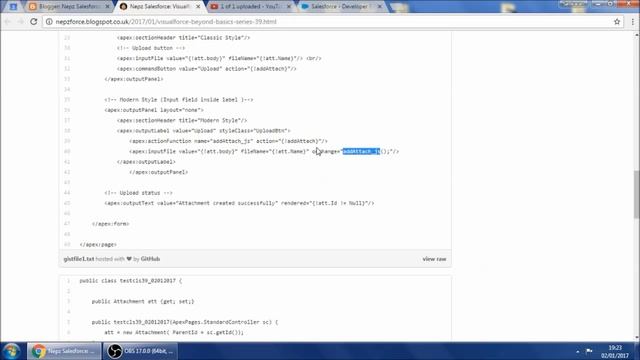Close the YouTube uploaded tab
The image size is (640, 360).
289,7
